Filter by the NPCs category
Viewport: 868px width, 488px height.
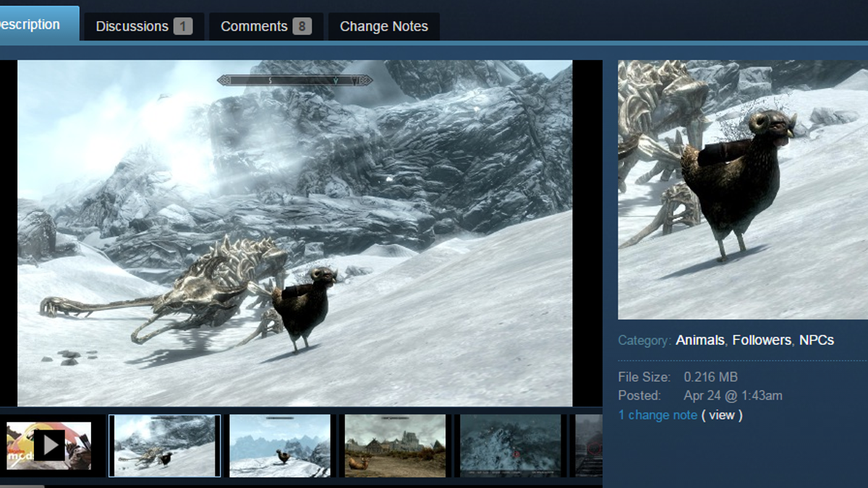pos(817,340)
